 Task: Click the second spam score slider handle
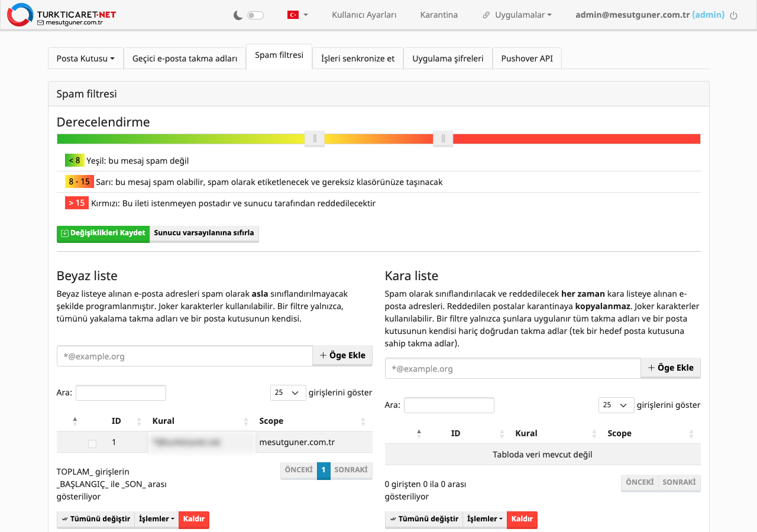pyautogui.click(x=443, y=139)
